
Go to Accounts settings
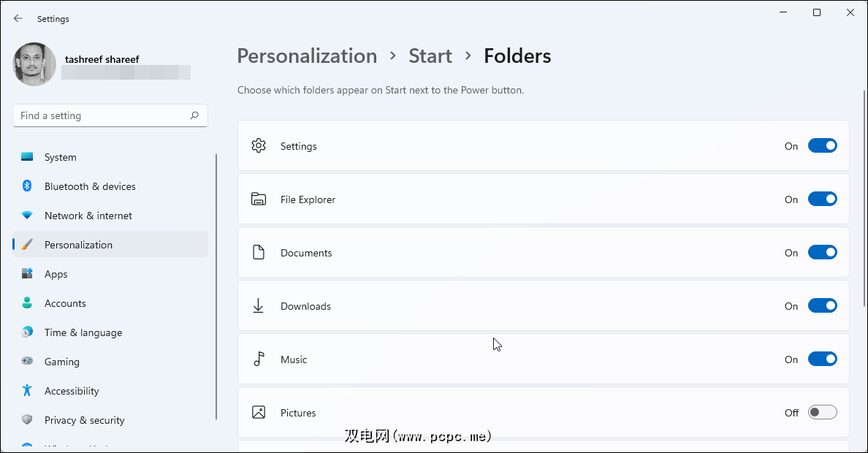pos(65,303)
